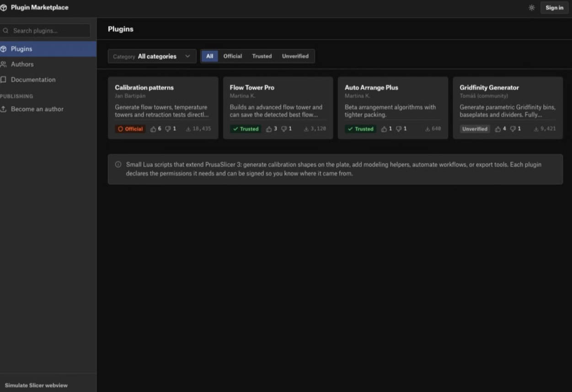
Task: Click author Martina K. under Auto Arrange Plus
Action: pyautogui.click(x=358, y=96)
